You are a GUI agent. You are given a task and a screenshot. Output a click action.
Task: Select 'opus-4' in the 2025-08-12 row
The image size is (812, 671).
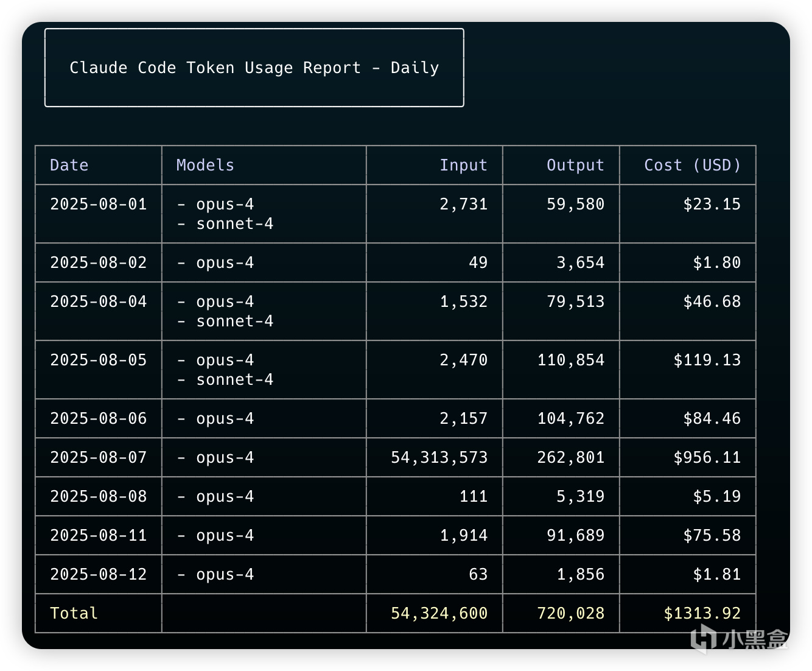(225, 575)
